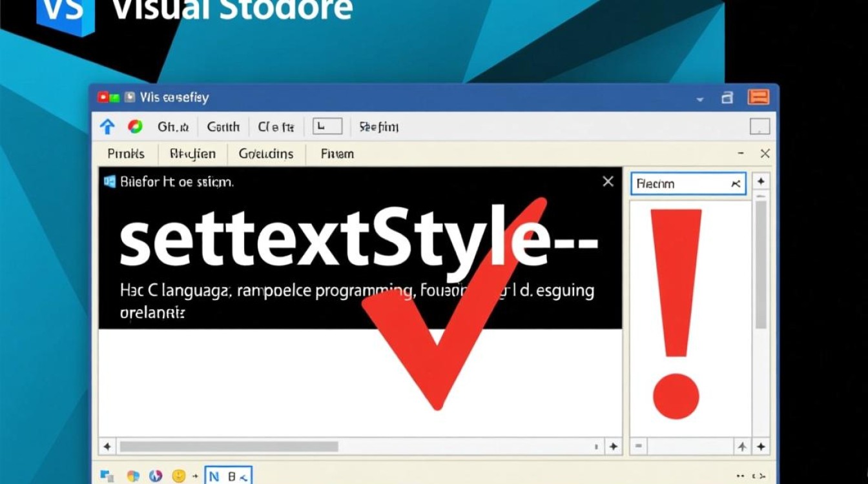
Task: Click the yellow-blue shield icon in bottom bar
Action: 133,476
